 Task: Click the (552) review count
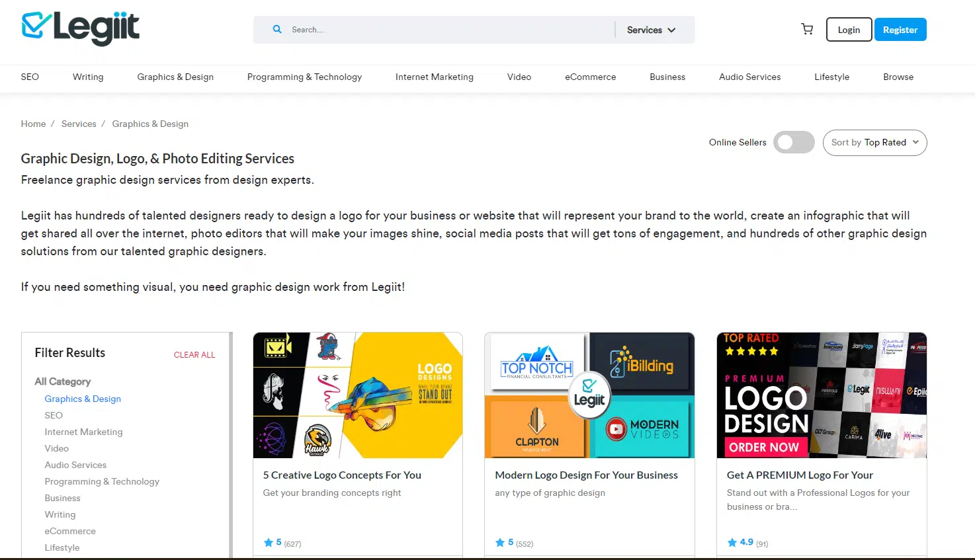525,543
